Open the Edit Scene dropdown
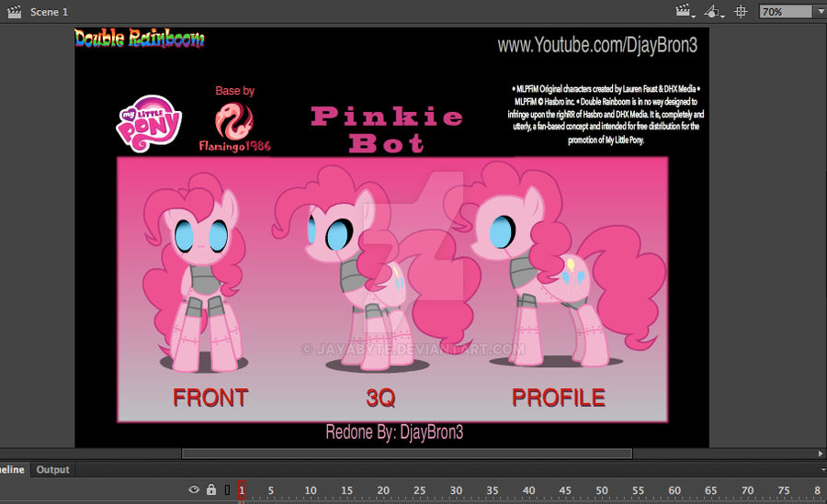 [685, 11]
